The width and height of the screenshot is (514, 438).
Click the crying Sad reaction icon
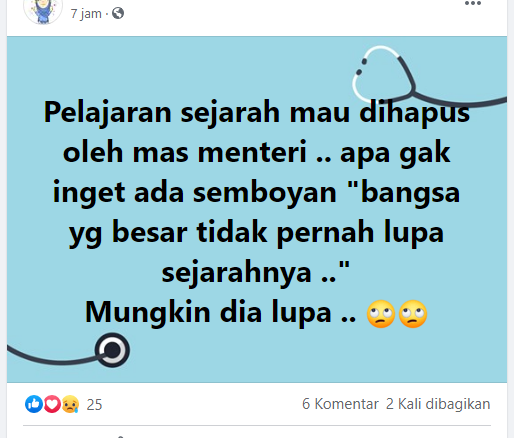70,404
